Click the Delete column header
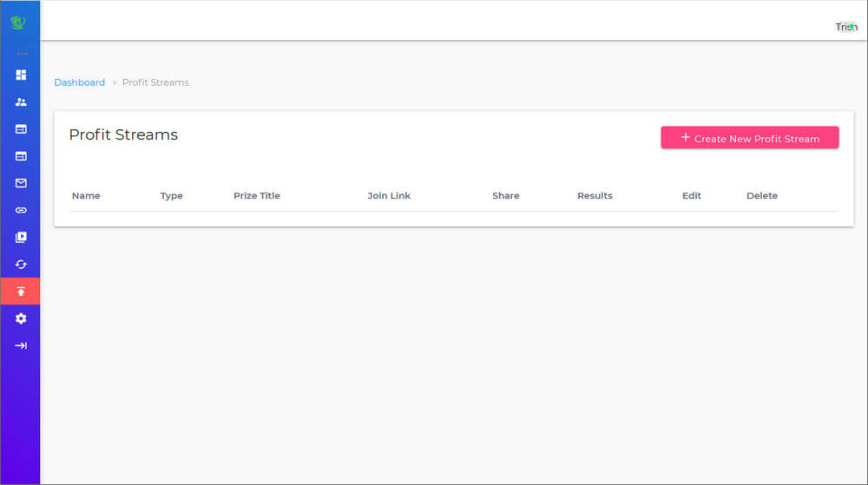 pos(762,196)
